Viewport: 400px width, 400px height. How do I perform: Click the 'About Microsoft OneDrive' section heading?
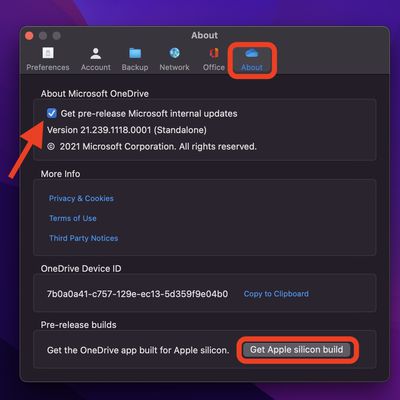(x=95, y=94)
